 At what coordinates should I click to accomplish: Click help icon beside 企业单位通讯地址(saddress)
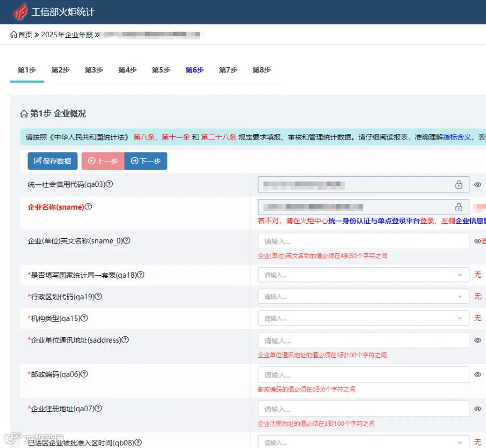tap(125, 340)
